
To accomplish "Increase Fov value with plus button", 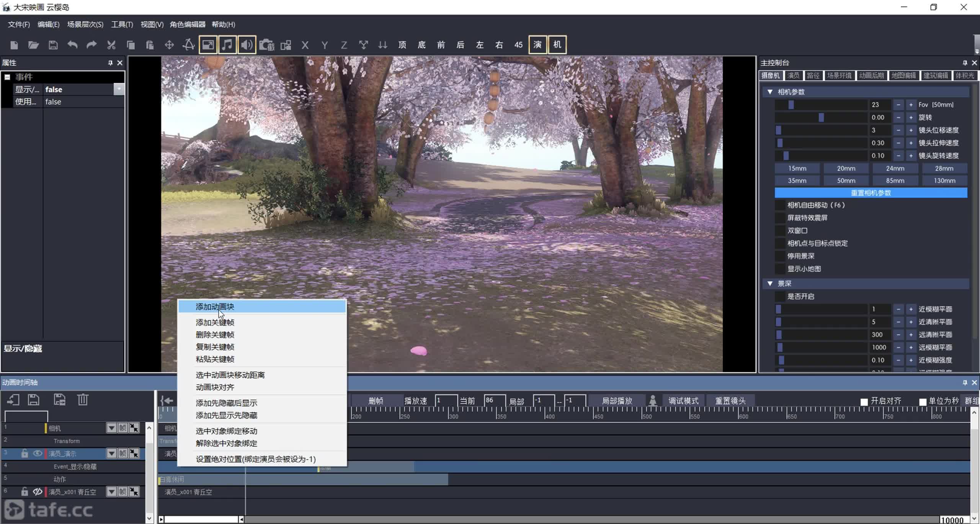I will [911, 105].
